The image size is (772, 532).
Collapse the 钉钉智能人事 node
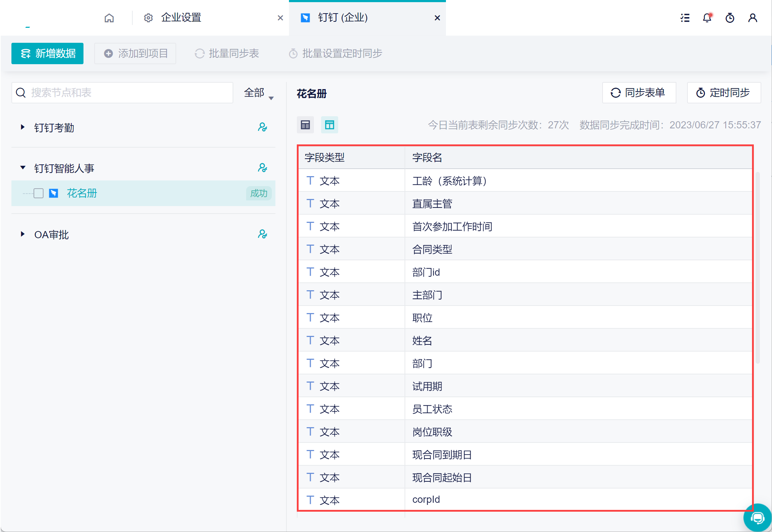click(x=22, y=168)
